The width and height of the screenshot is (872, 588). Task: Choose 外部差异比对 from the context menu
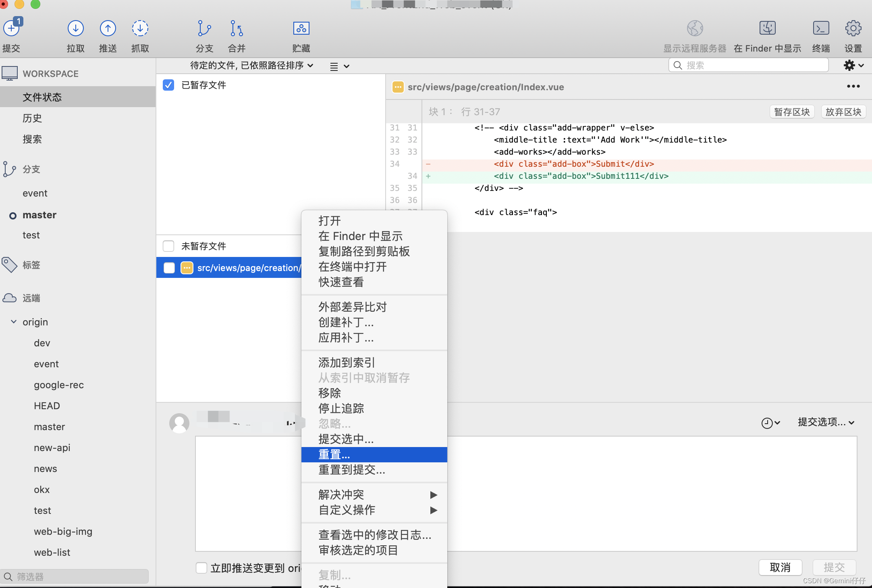374,307
